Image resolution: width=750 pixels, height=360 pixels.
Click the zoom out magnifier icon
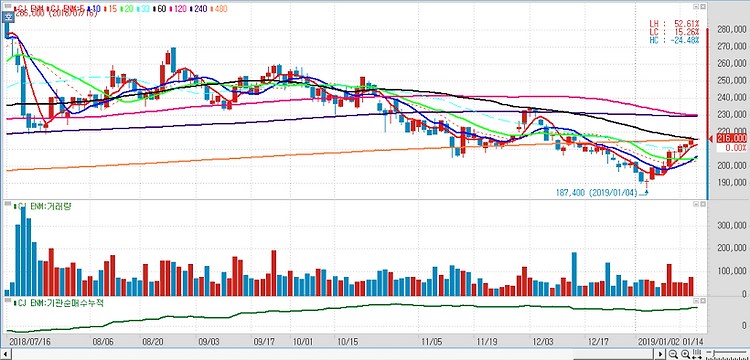[x=673, y=354]
